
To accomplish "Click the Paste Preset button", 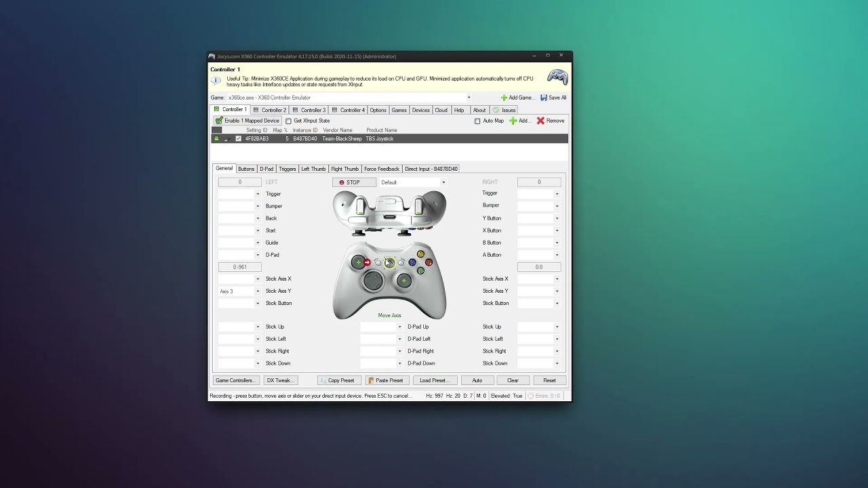I will 387,380.
